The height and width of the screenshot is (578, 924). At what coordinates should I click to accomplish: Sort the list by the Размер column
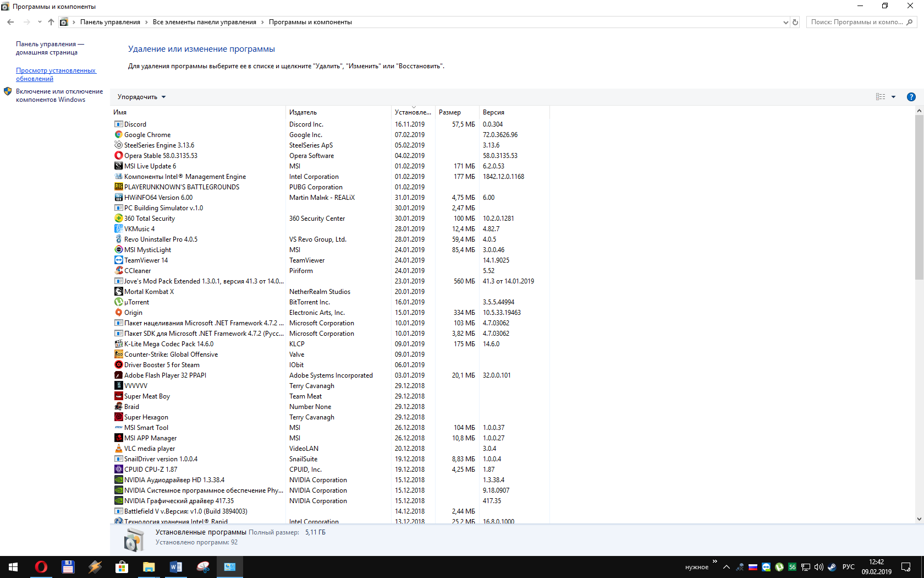coord(457,112)
